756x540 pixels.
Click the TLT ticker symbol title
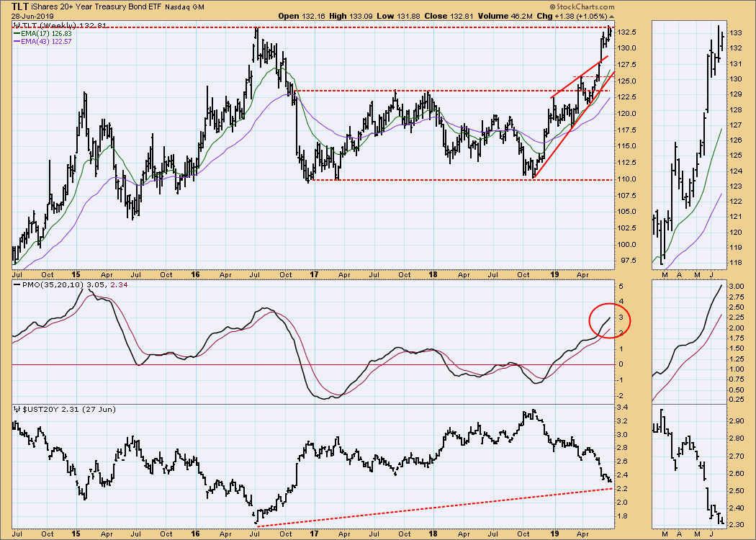[19, 6]
